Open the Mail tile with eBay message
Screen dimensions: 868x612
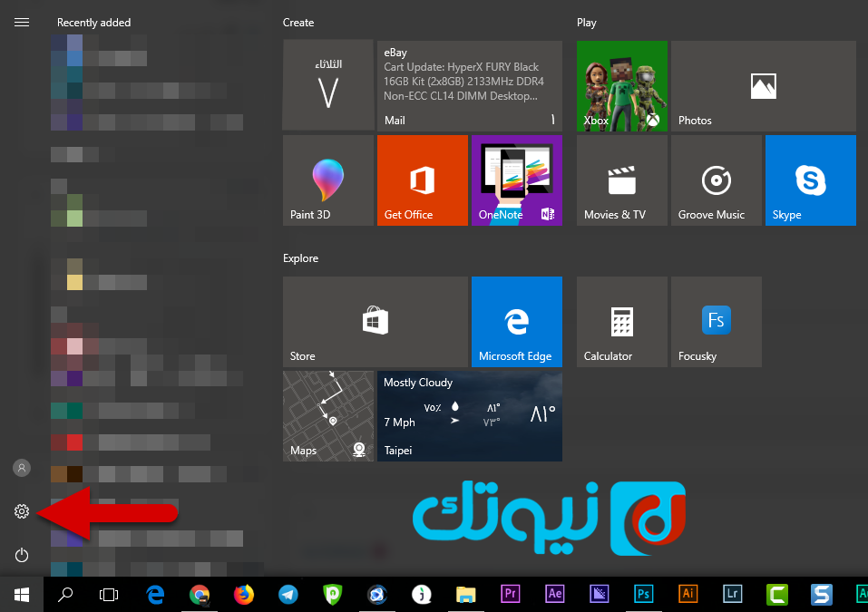[470, 85]
